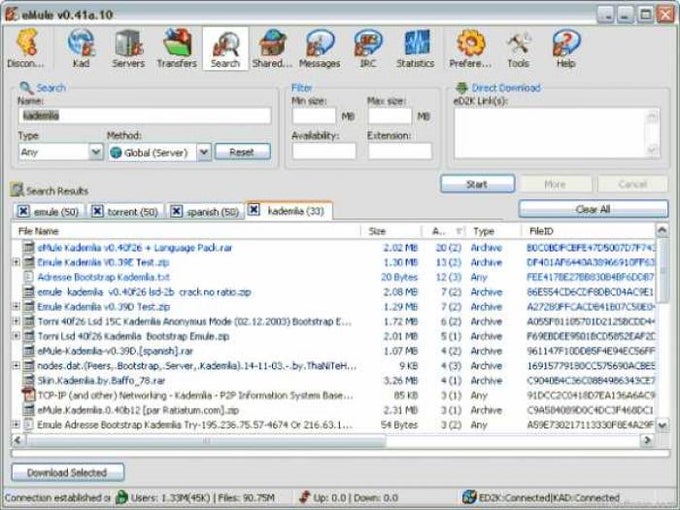Click archive icon of eMule-Kademlia-v0.39D.[spanish].rar
Viewport: 680px width, 510px height.
click(28, 351)
